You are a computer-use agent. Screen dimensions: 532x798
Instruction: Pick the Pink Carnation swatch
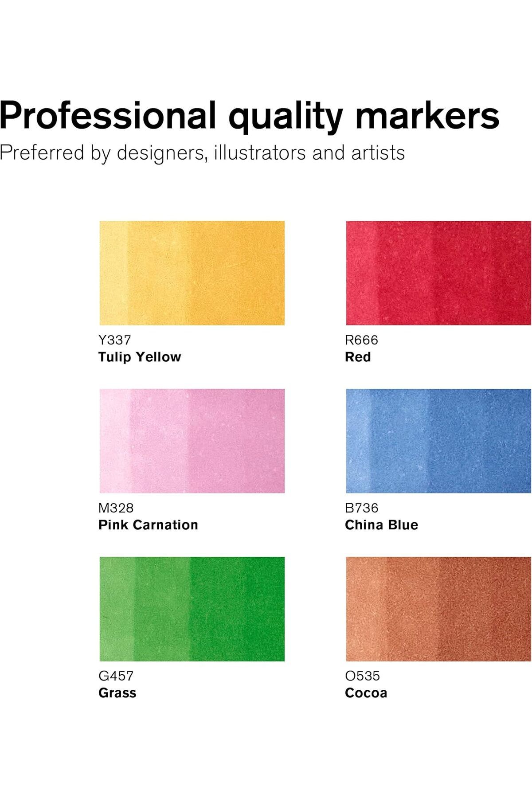point(192,441)
